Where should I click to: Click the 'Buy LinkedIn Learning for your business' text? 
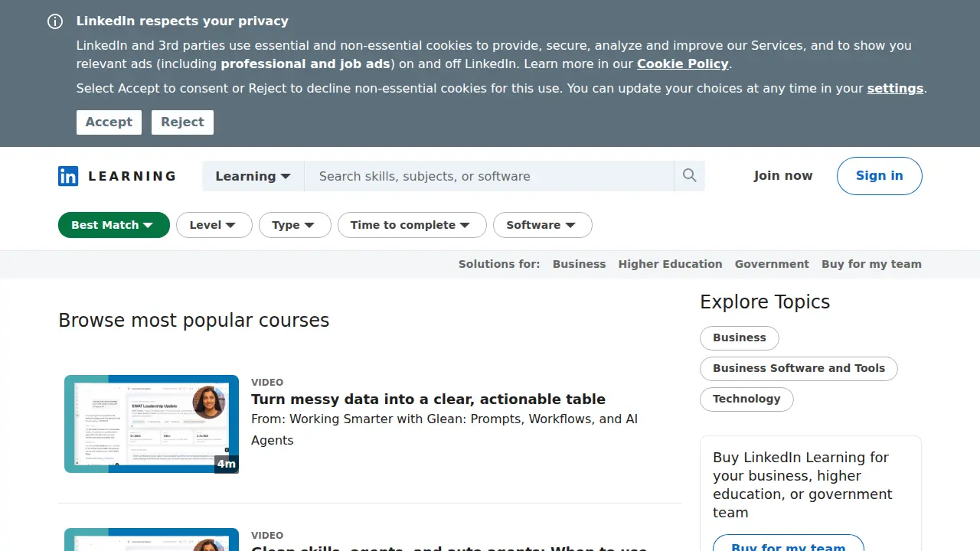[x=802, y=485]
